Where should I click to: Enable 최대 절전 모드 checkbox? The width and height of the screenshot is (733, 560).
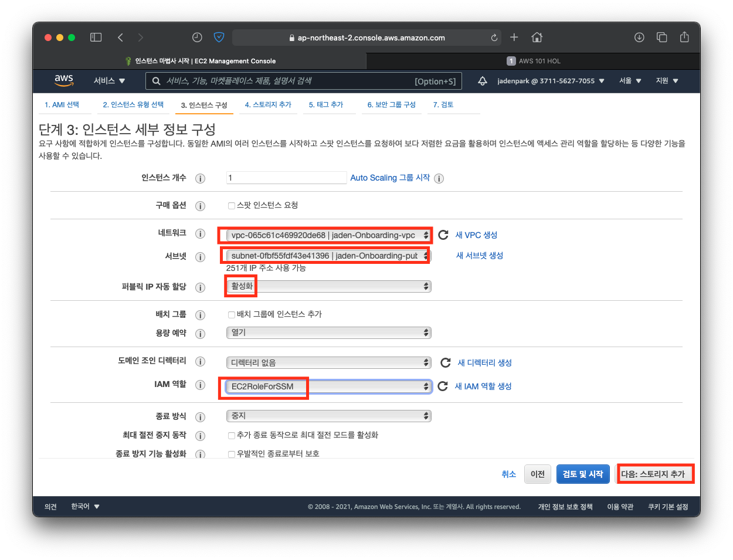[232, 436]
